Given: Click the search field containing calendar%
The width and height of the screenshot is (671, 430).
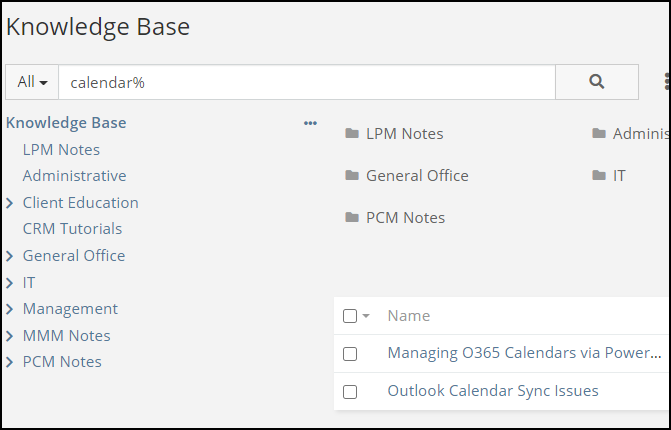Looking at the screenshot, I should coord(306,82).
